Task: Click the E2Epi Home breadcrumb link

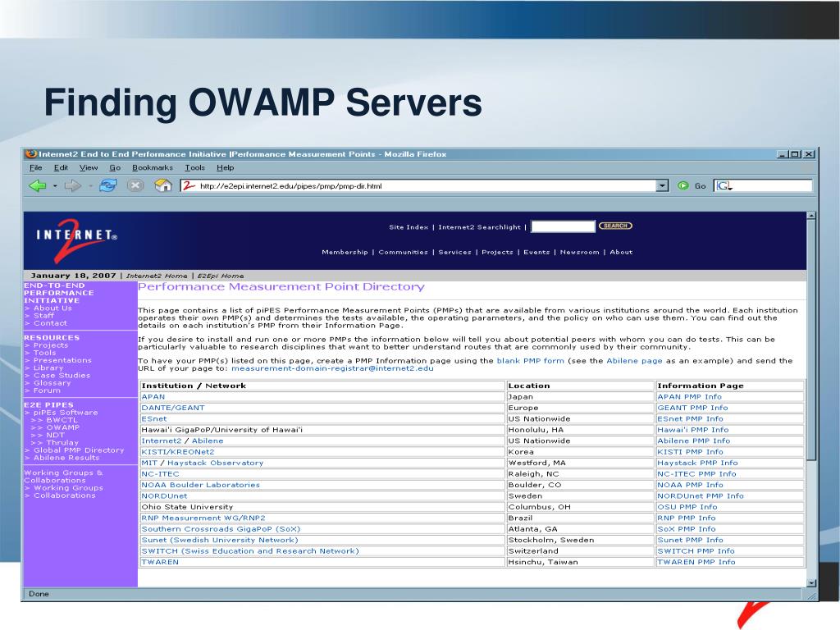Action: [x=221, y=276]
